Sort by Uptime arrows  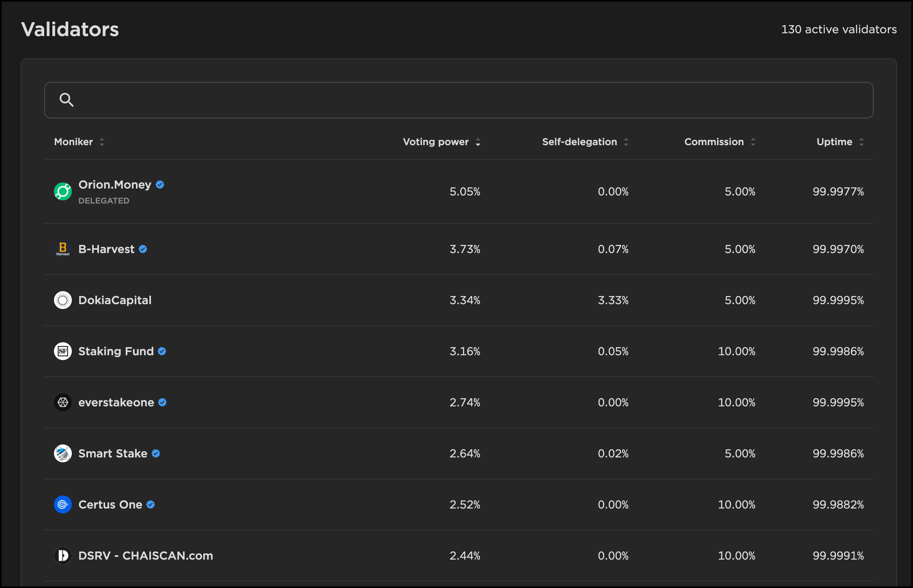click(x=861, y=142)
